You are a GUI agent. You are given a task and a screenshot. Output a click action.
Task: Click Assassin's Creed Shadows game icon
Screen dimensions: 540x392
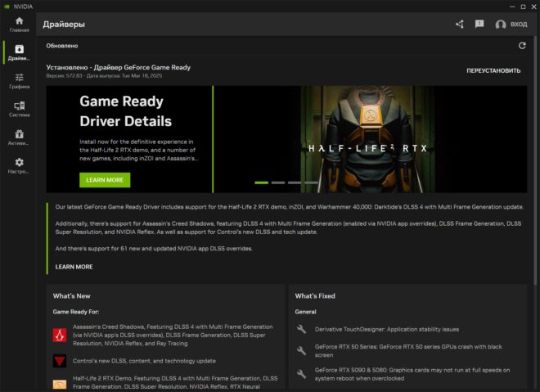pyautogui.click(x=60, y=335)
